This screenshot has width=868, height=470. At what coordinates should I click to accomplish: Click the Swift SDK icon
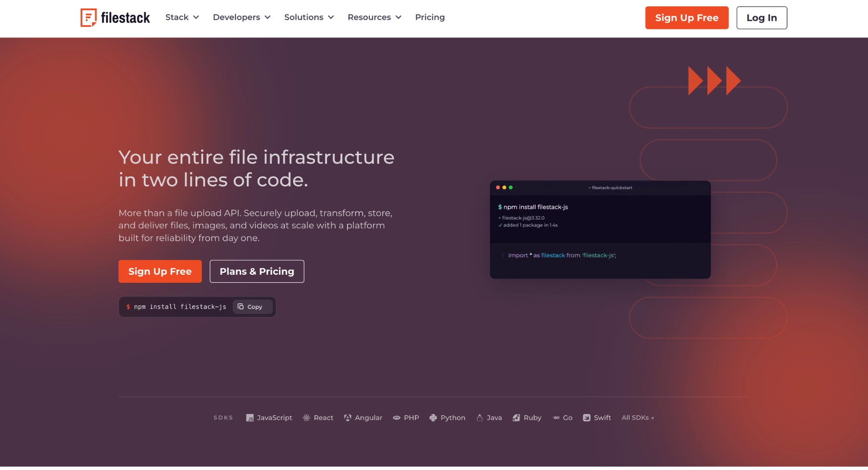pyautogui.click(x=586, y=418)
